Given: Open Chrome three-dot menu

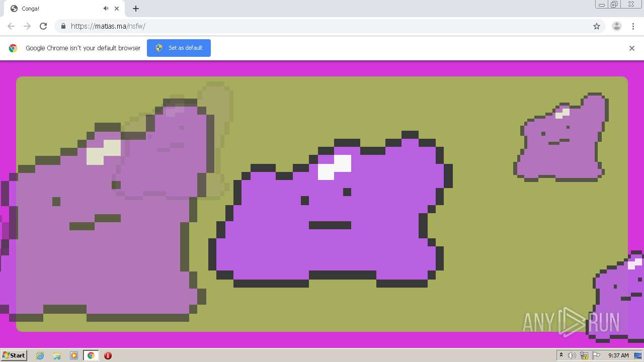Looking at the screenshot, I should point(633,26).
